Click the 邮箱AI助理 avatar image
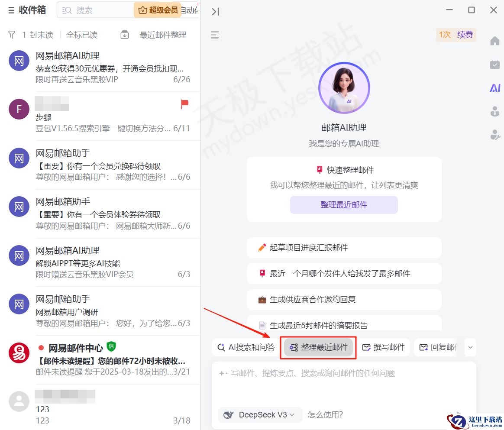The height and width of the screenshot is (430, 504). pyautogui.click(x=344, y=87)
